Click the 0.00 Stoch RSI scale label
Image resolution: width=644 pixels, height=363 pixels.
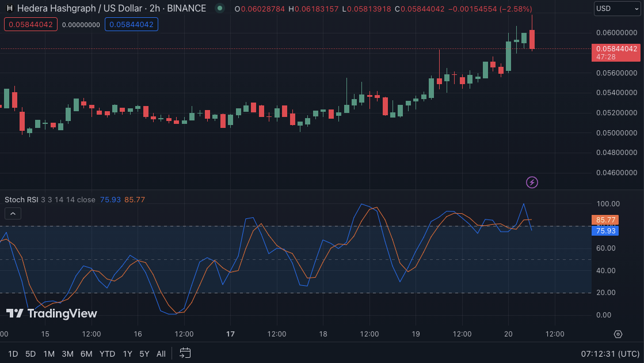(604, 315)
